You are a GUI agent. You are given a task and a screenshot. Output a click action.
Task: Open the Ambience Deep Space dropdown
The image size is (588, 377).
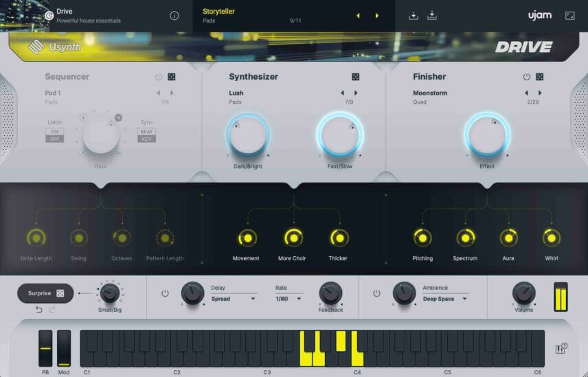(x=445, y=299)
